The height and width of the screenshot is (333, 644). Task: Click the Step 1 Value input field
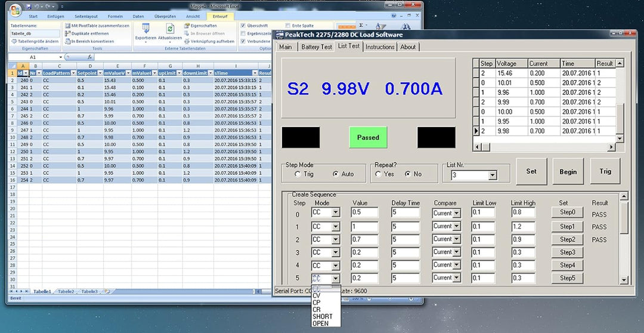pyautogui.click(x=364, y=227)
